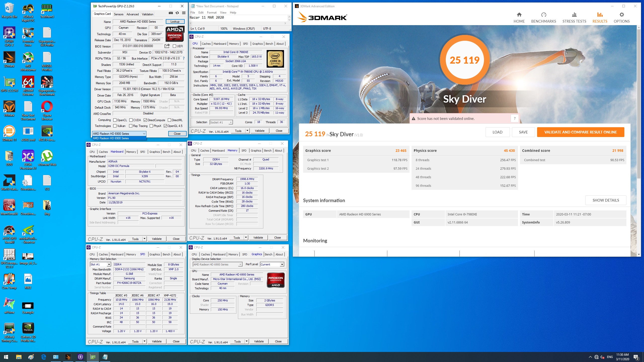Image resolution: width=644 pixels, height=362 pixels.
Task: Open 3DMark OPTIONS gear
Action: coord(622,18)
